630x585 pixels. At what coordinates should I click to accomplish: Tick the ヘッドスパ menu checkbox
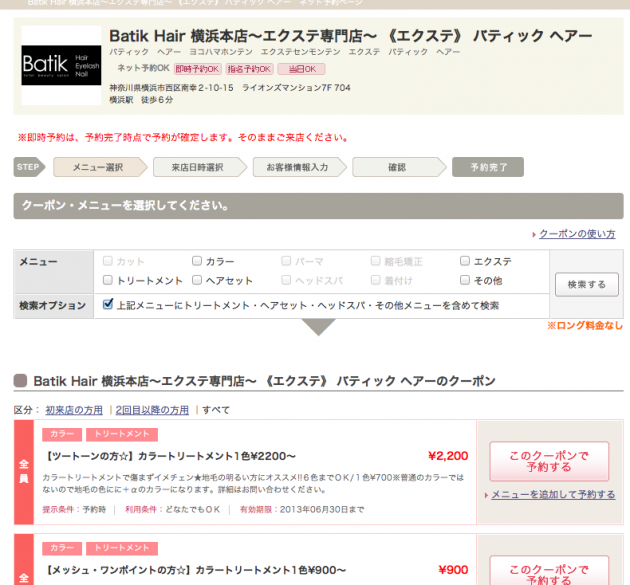click(286, 280)
